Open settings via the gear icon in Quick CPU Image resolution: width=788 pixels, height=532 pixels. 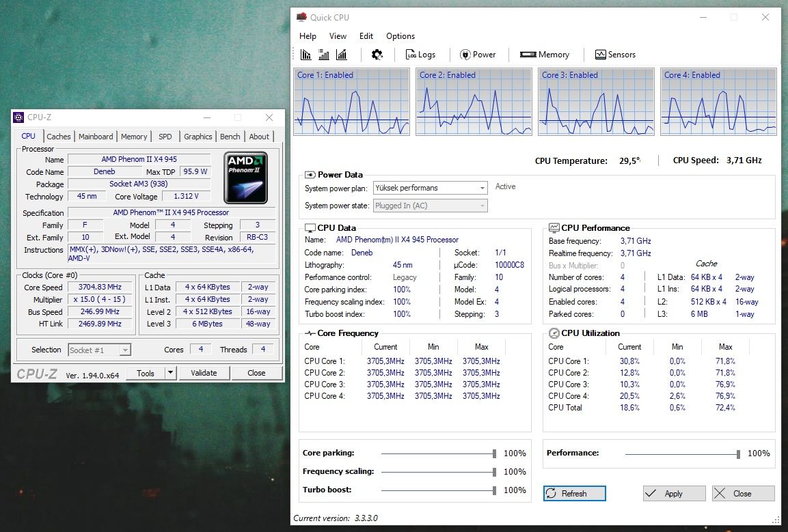pyautogui.click(x=377, y=54)
